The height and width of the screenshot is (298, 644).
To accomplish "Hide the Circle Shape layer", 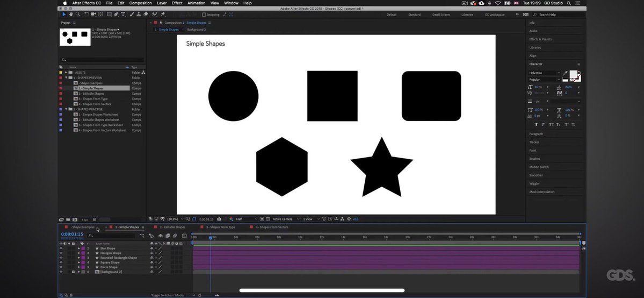I will pos(61,267).
